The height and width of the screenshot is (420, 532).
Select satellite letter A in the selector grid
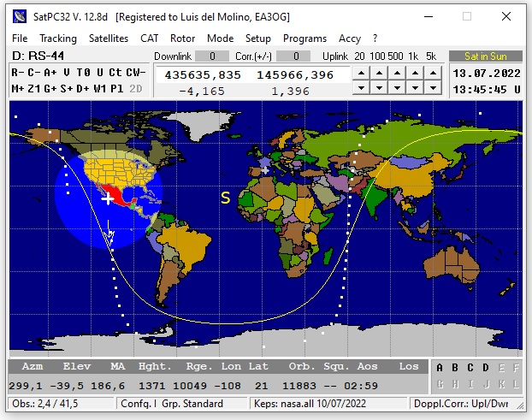[440, 368]
